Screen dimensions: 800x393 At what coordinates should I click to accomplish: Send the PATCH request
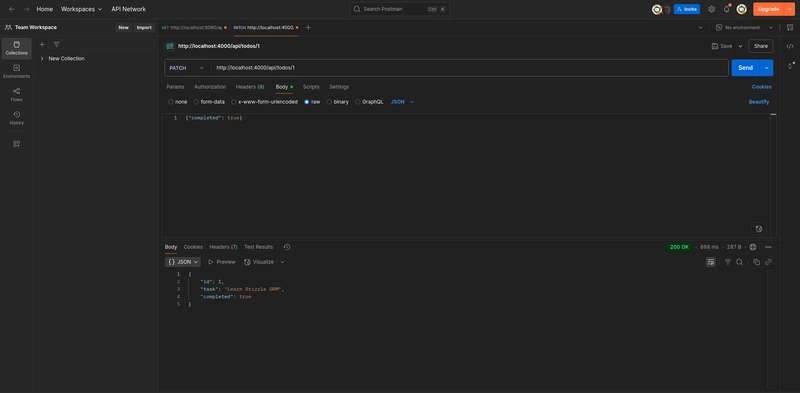point(745,68)
